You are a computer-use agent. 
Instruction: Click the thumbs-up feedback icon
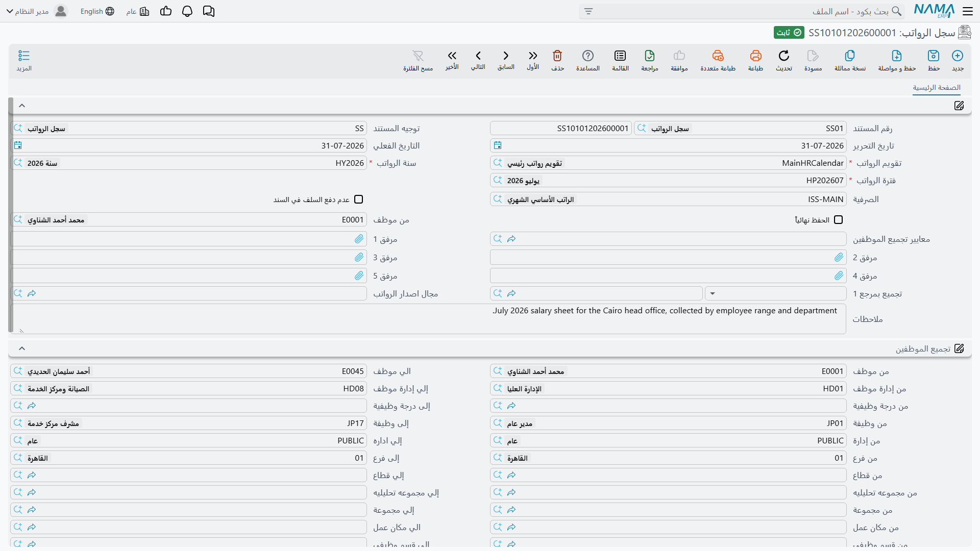[166, 11]
